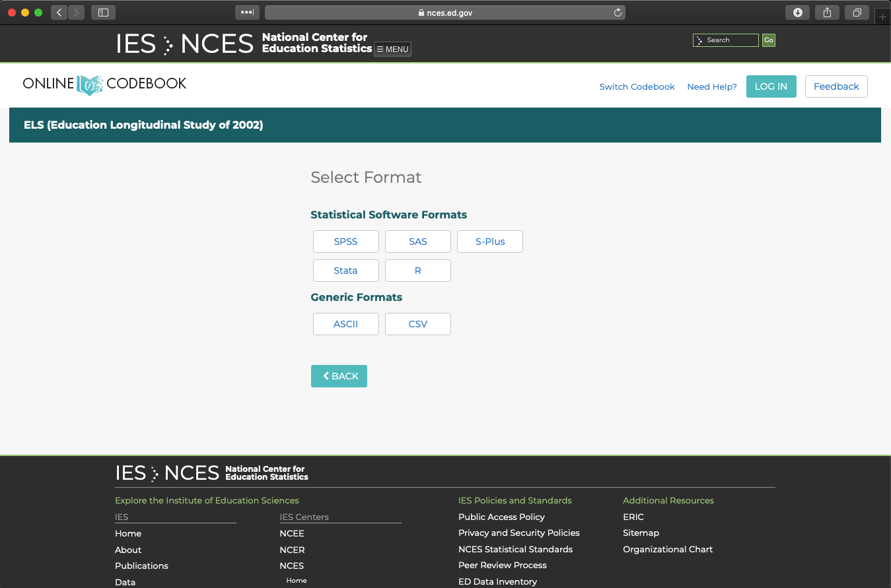
Task: Choose the S-Plus format
Action: tap(490, 242)
